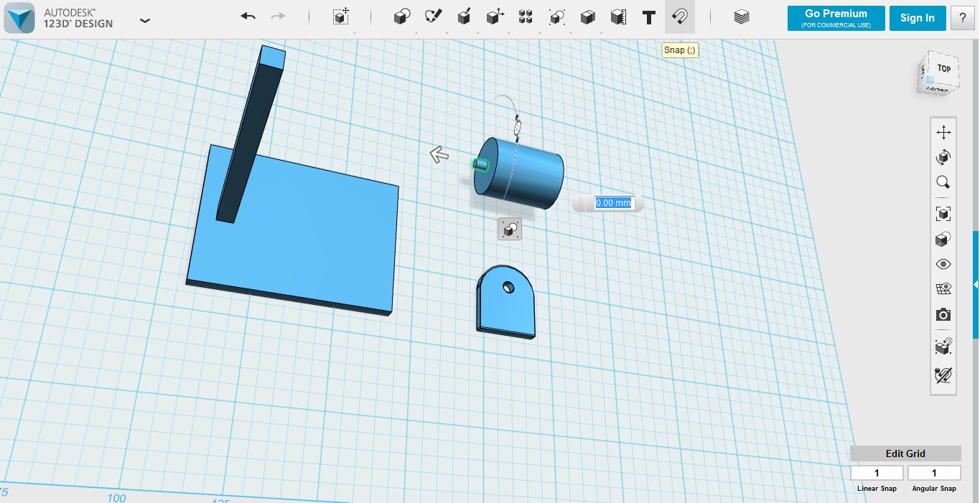
Task: Expand the right side panel arrow
Action: point(976,284)
